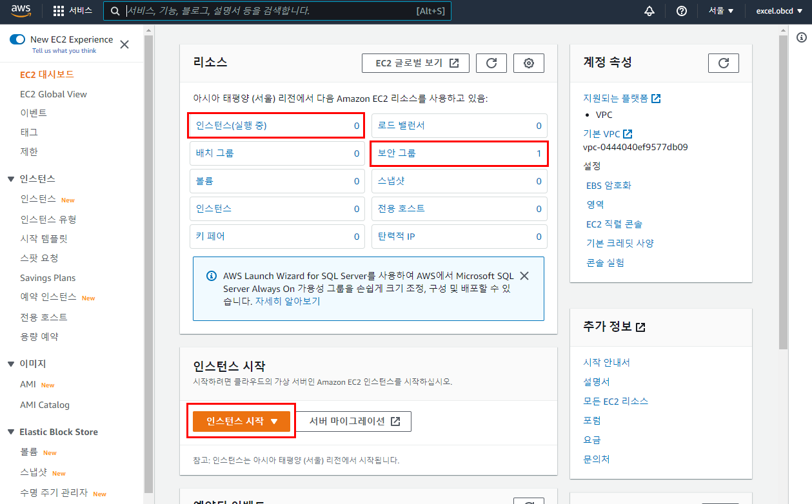
Task: Toggle the New EC2 Experience switch
Action: click(x=17, y=39)
